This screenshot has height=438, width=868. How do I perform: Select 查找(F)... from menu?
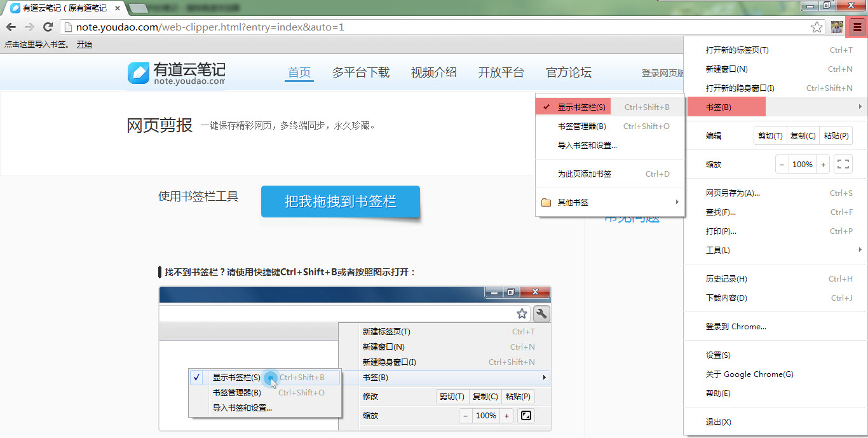pyautogui.click(x=776, y=212)
